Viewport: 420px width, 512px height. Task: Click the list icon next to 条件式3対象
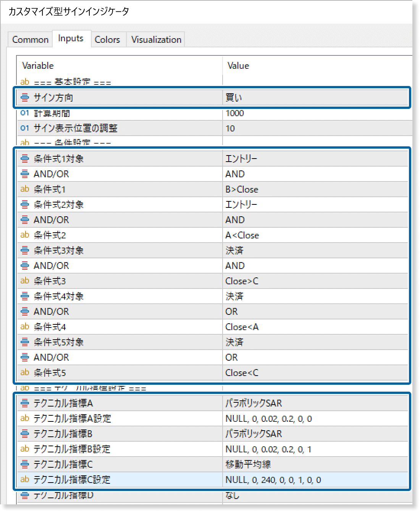[24, 250]
